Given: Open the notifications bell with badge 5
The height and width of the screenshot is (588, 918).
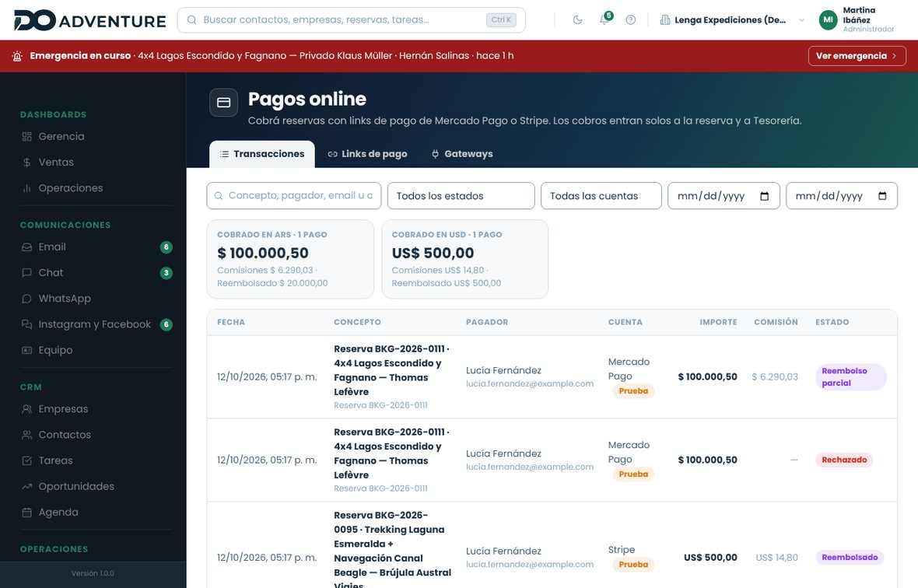Looking at the screenshot, I should [x=604, y=20].
